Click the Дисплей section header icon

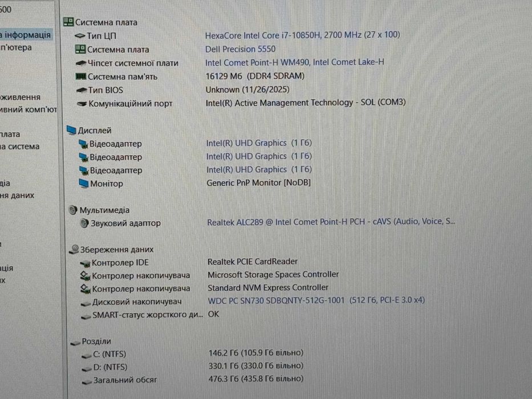pyautogui.click(x=71, y=131)
